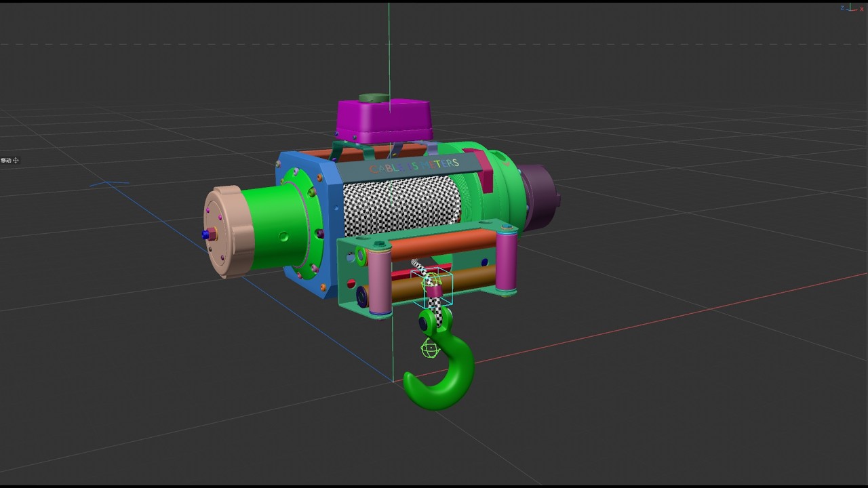
Task: Click the XYZ axis orientation gizmo
Action: (852, 7)
